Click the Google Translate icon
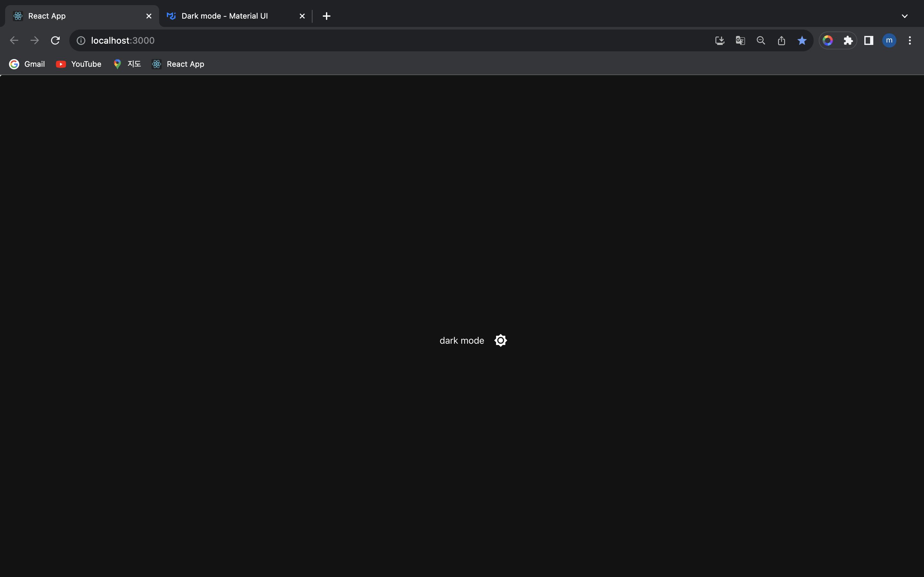Image resolution: width=924 pixels, height=577 pixels. pos(740,40)
